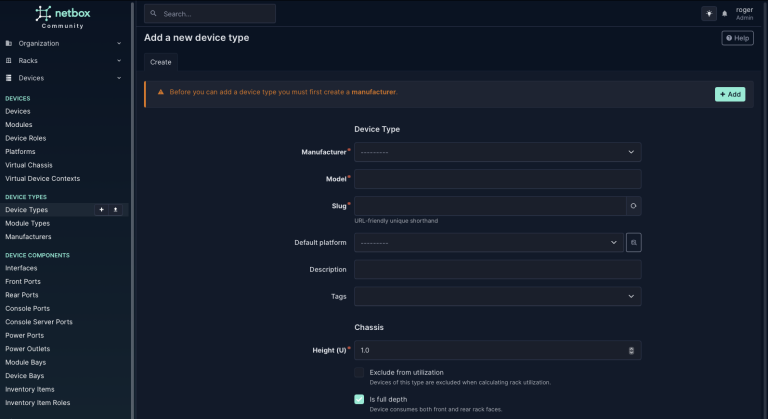Click the add Device Type plus icon
This screenshot has height=419, width=768.
point(101,210)
